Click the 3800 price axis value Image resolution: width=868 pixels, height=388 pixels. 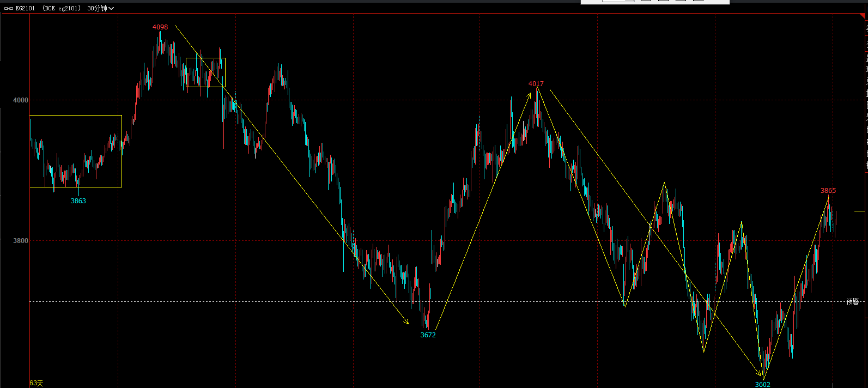(x=21, y=240)
